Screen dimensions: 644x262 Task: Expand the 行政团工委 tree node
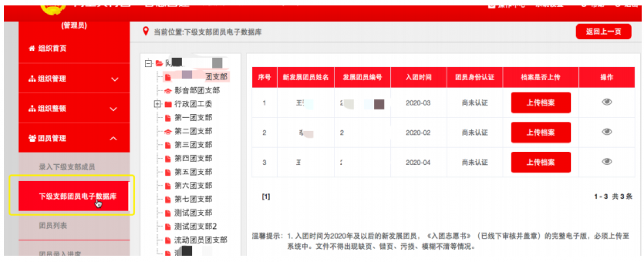157,104
